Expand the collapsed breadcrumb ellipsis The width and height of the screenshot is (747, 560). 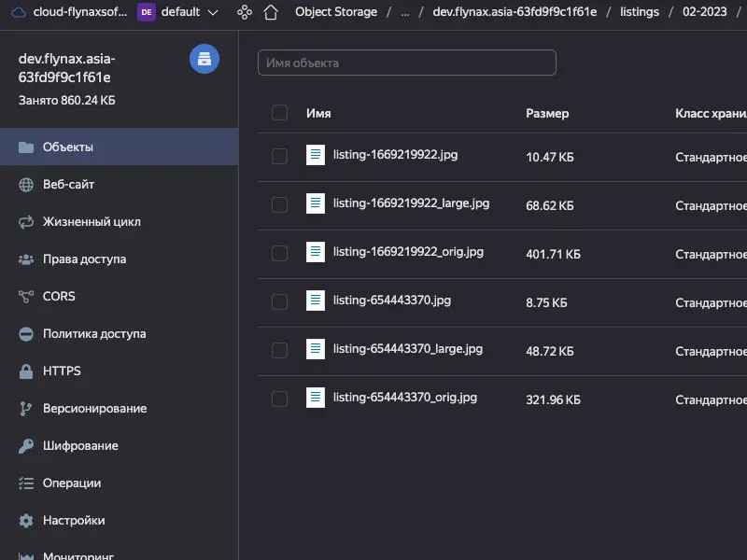pos(404,12)
